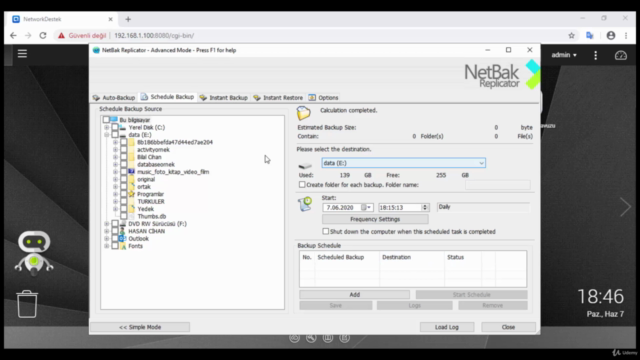Expand the DVD RW Sürücüsü (F:) node

pyautogui.click(x=107, y=224)
